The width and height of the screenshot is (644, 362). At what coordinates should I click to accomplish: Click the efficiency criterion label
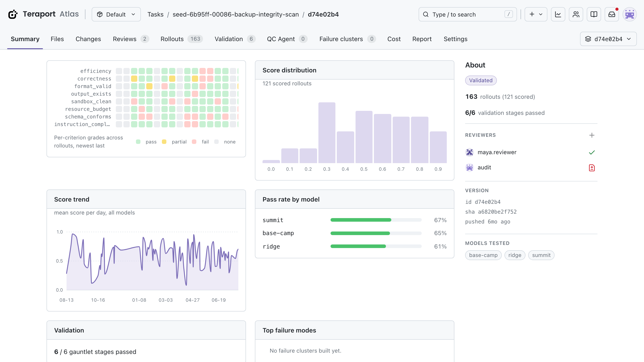[x=95, y=71]
